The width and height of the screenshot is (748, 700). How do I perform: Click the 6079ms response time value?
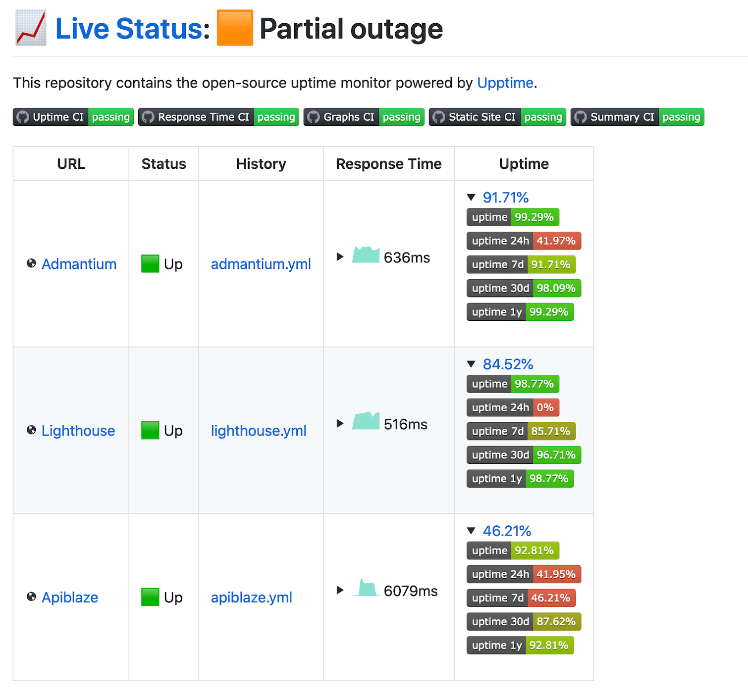pos(411,592)
